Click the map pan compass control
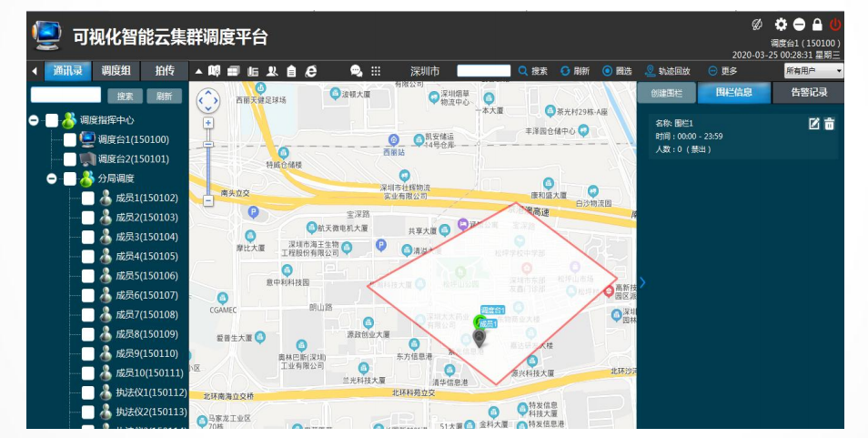The height and width of the screenshot is (438, 868). (208, 101)
